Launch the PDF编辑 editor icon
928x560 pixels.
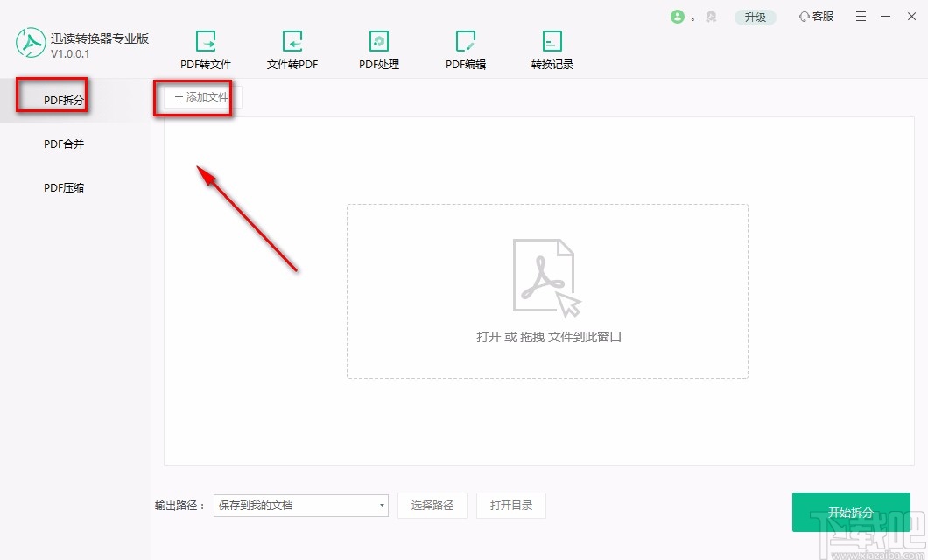coord(465,48)
